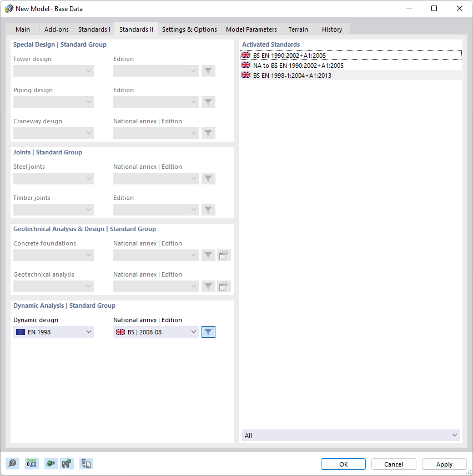
Task: Open the All filter dropdown below Activated Standards
Action: tap(350, 435)
